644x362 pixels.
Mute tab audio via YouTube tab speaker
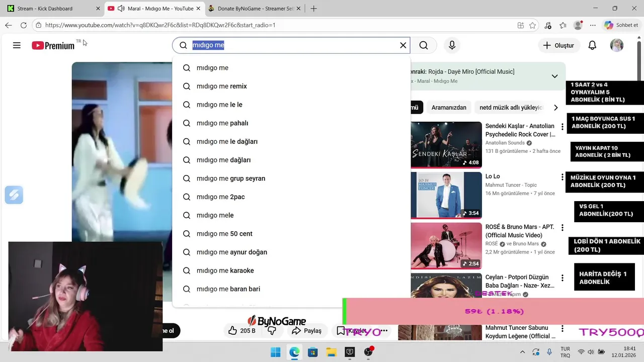pyautogui.click(x=121, y=9)
